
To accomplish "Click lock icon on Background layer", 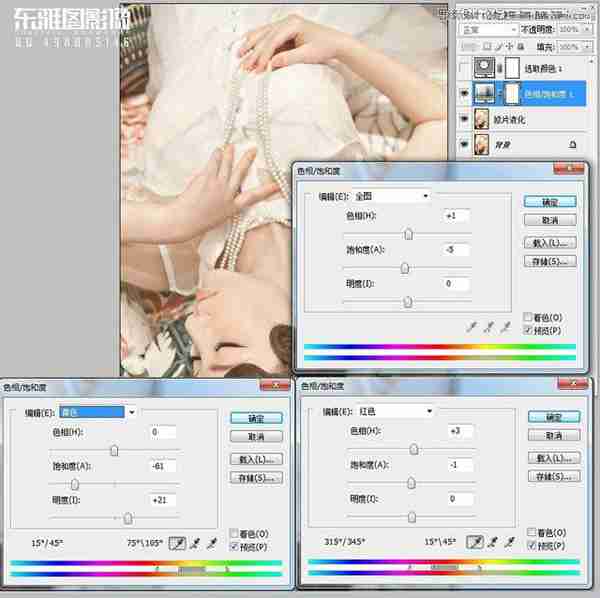I will (x=572, y=145).
